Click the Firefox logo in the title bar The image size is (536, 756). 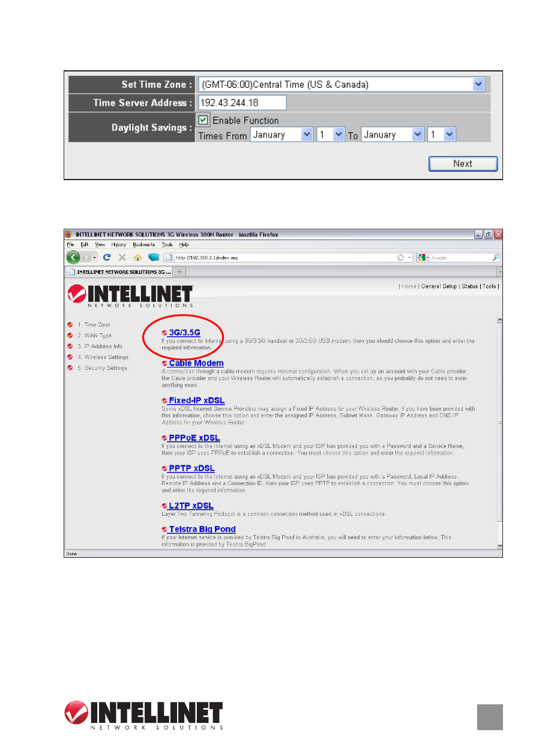coord(69,234)
